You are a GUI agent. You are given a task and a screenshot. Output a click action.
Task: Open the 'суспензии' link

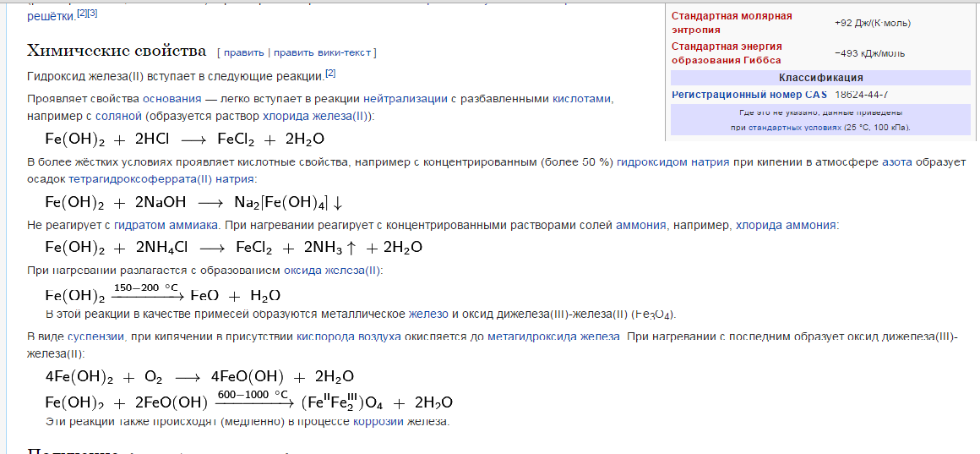[97, 337]
